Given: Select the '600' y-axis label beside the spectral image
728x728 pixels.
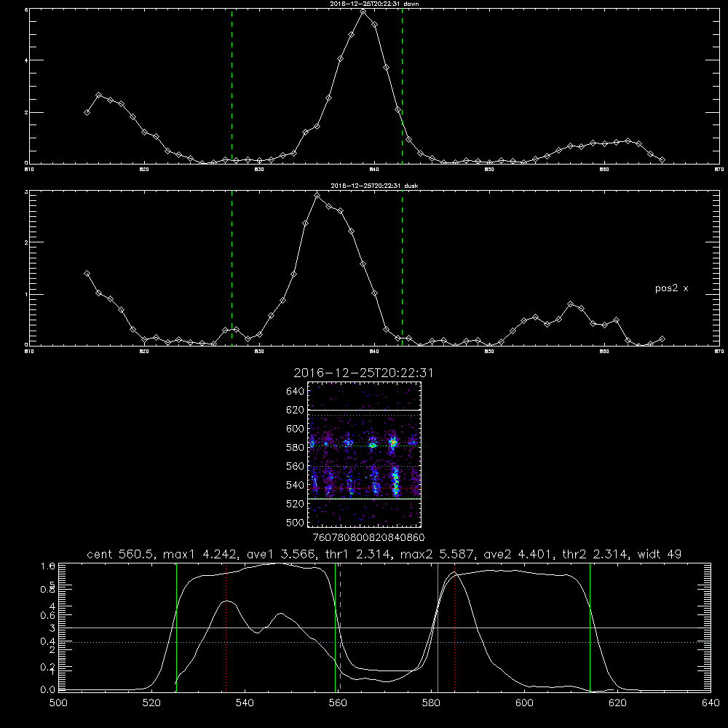Looking at the screenshot, I should pyautogui.click(x=296, y=429).
